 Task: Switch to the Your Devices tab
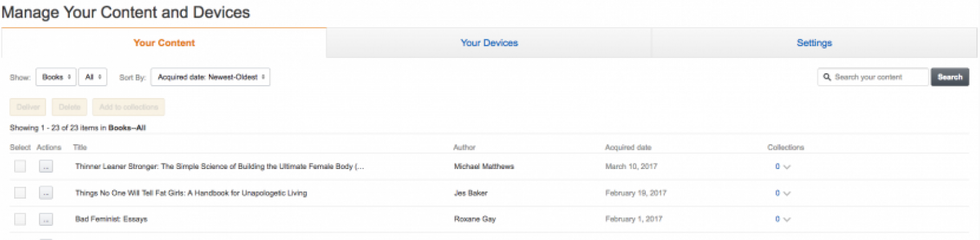[x=489, y=43]
